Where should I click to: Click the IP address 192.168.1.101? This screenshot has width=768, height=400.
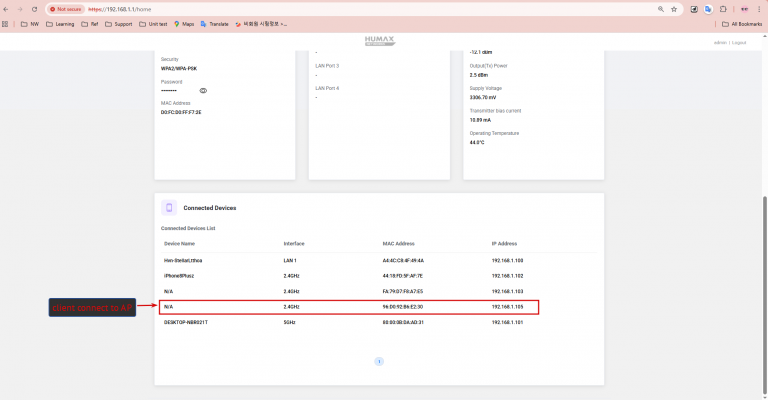click(507, 322)
